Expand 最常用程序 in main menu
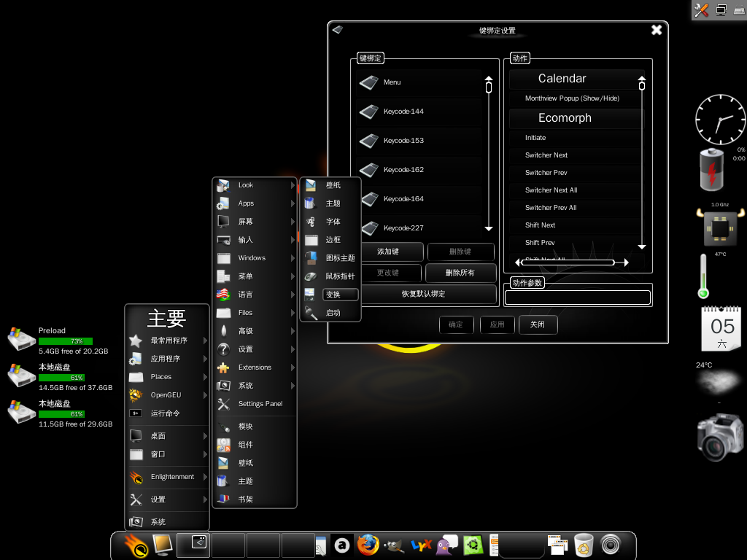 tap(167, 340)
